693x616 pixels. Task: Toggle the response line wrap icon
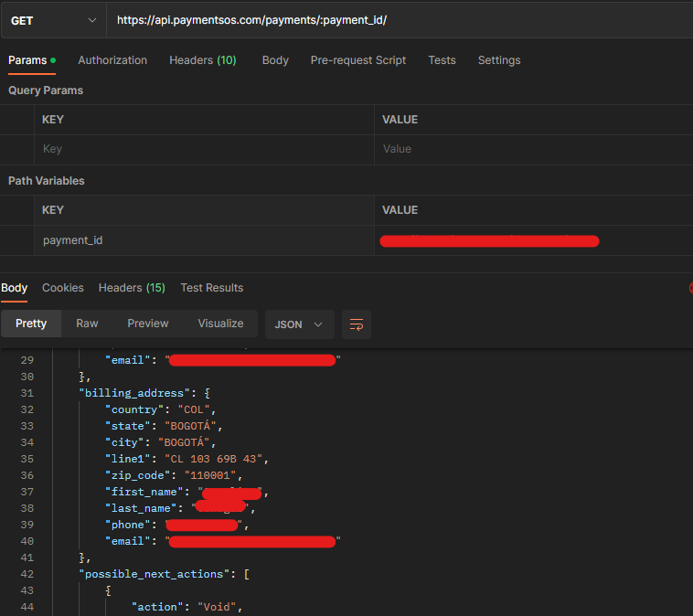[357, 324]
